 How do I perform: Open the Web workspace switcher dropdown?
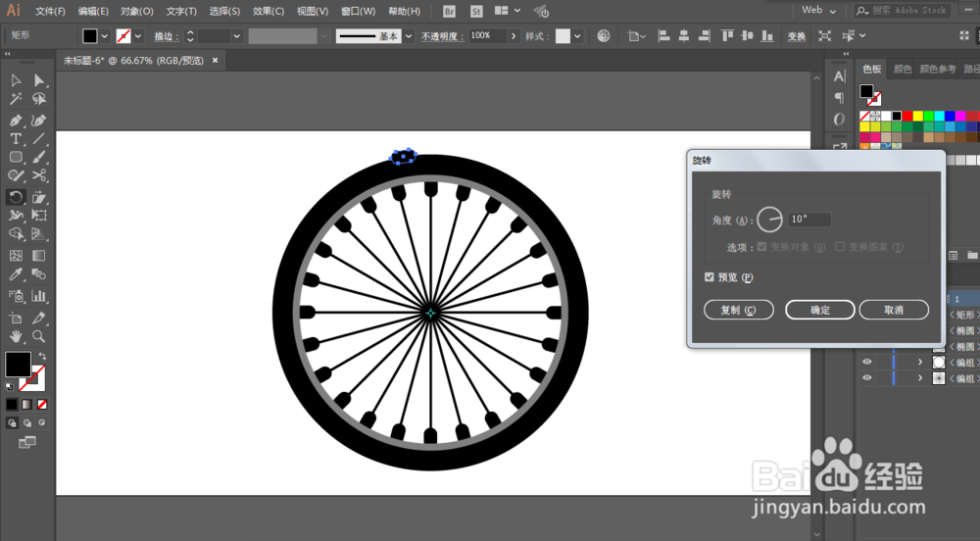click(819, 10)
